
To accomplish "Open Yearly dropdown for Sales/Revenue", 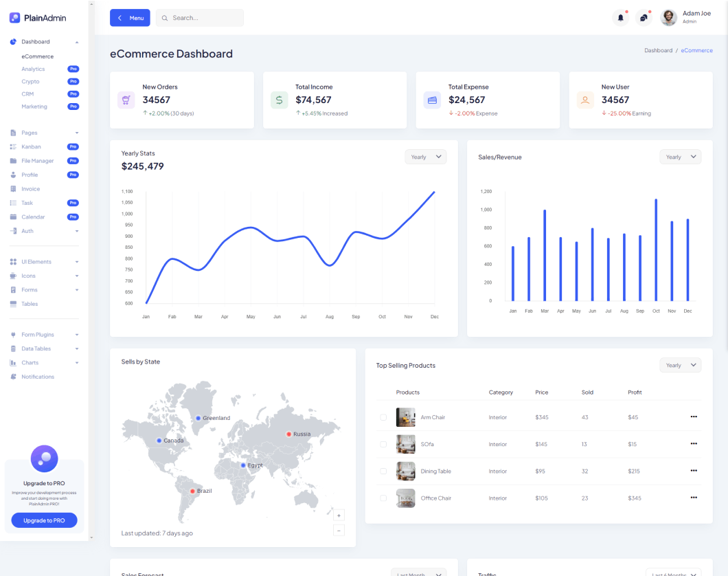I will (681, 157).
